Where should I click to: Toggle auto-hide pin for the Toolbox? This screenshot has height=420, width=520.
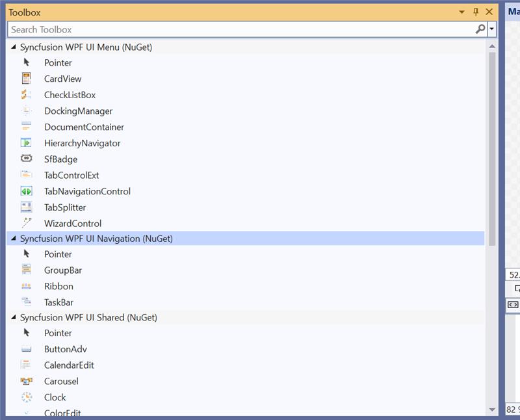[476, 12]
